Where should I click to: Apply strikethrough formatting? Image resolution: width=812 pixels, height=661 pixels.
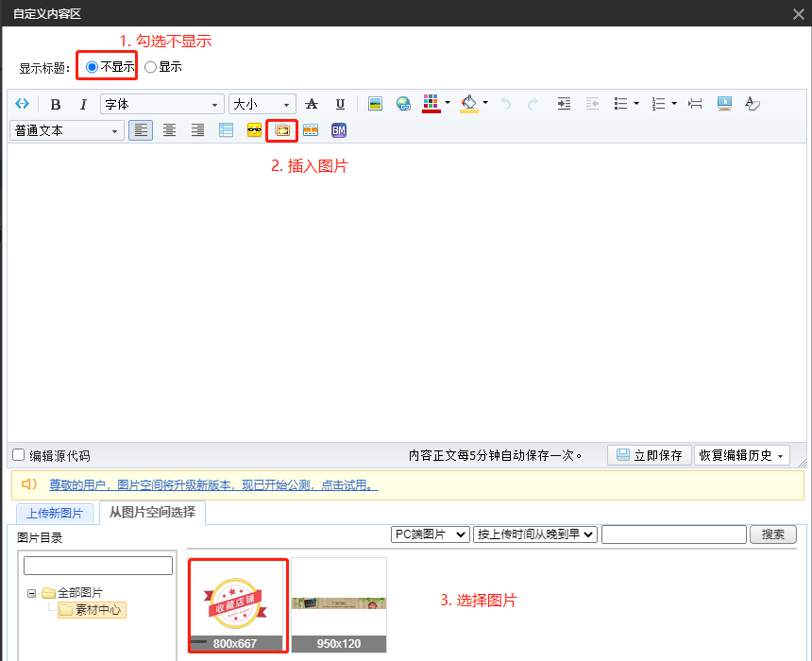click(x=312, y=104)
